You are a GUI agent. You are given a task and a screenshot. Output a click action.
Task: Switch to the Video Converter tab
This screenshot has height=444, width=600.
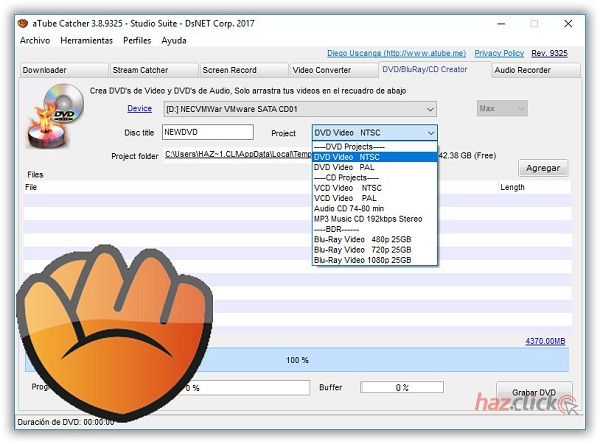(x=334, y=70)
